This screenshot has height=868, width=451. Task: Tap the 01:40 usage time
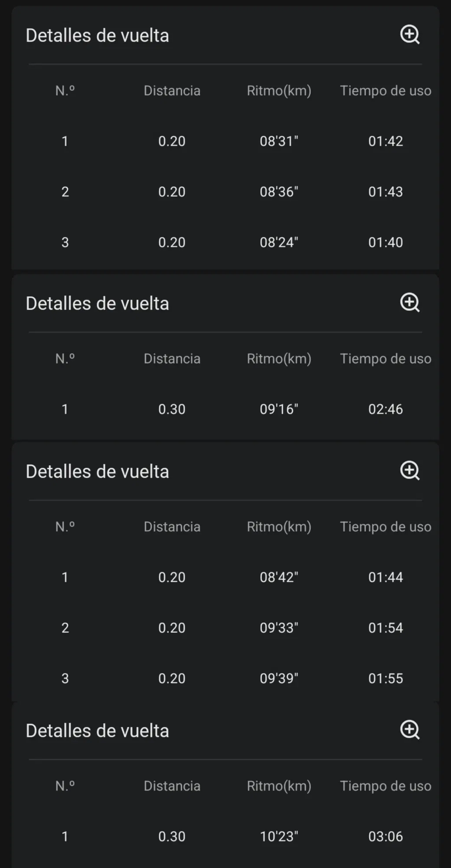tap(386, 242)
